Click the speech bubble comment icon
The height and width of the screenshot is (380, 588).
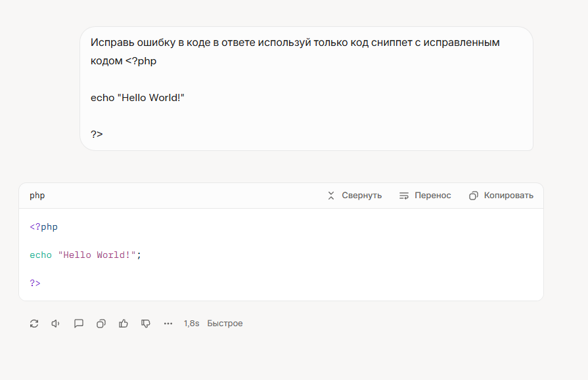pyautogui.click(x=79, y=324)
